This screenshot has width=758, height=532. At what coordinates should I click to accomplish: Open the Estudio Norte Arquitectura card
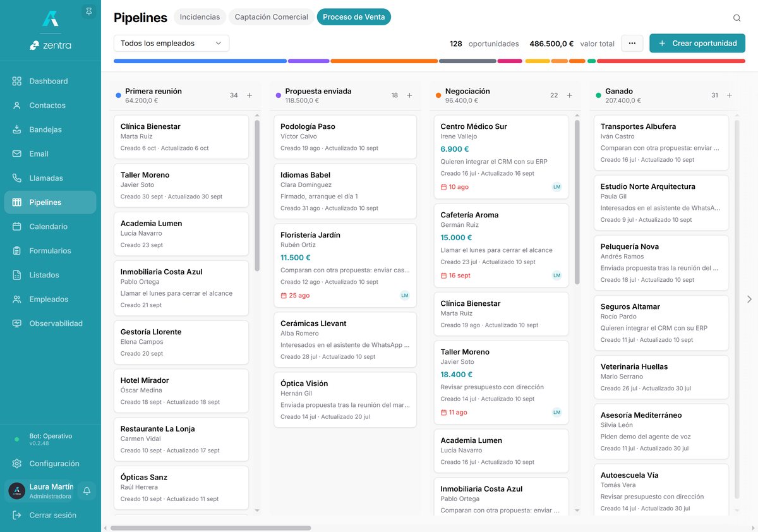coord(661,202)
